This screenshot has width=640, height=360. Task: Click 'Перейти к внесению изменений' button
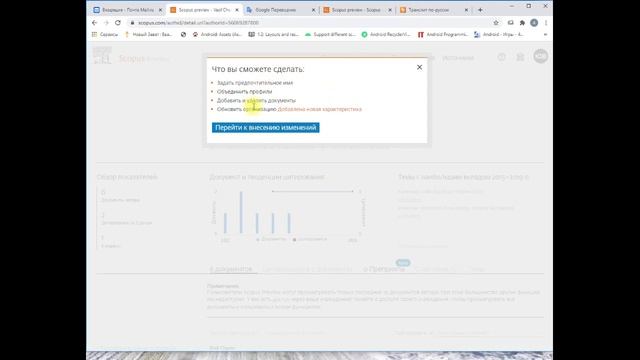click(x=266, y=128)
